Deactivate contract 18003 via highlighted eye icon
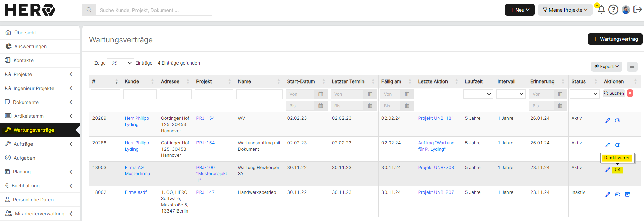This screenshot has height=221, width=644. coord(618,170)
